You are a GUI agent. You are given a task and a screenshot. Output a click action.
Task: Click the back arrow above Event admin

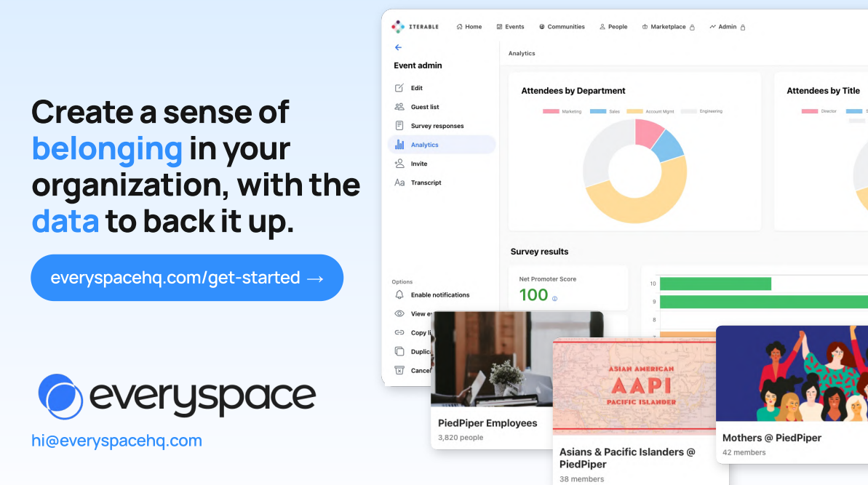pos(398,47)
